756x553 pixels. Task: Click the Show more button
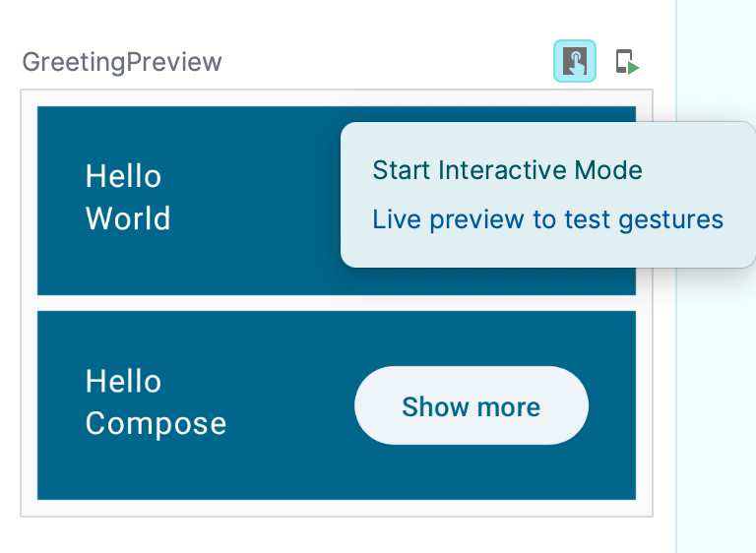tap(472, 405)
